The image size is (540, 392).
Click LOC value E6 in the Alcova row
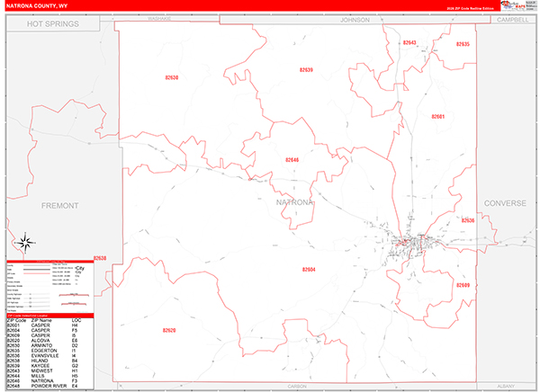click(75, 341)
